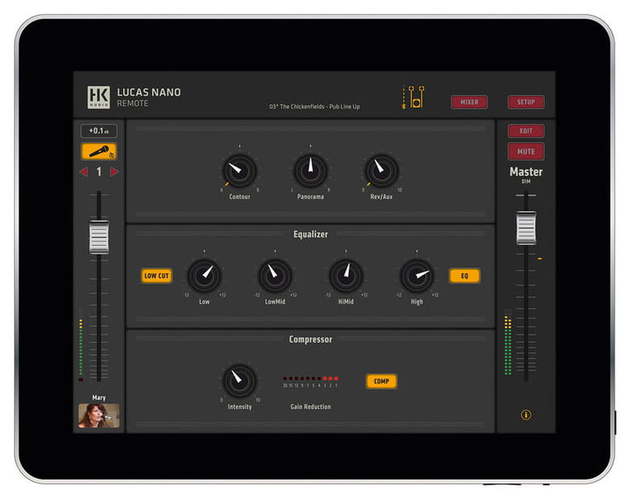Viewport: 631px width, 500px height.
Task: Mute the Master output
Action: (x=526, y=151)
